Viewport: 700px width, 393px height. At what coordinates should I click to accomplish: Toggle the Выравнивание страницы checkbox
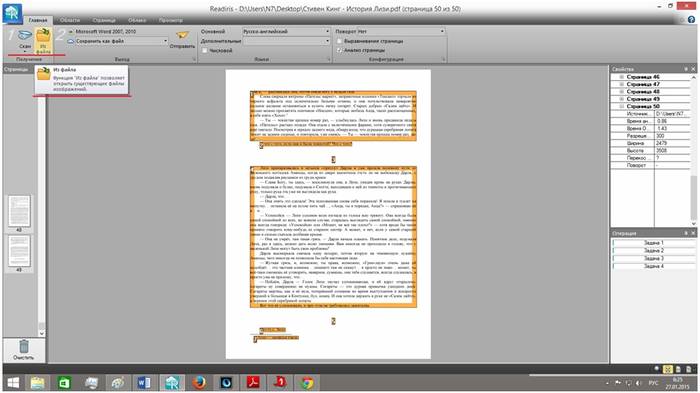[x=339, y=41]
